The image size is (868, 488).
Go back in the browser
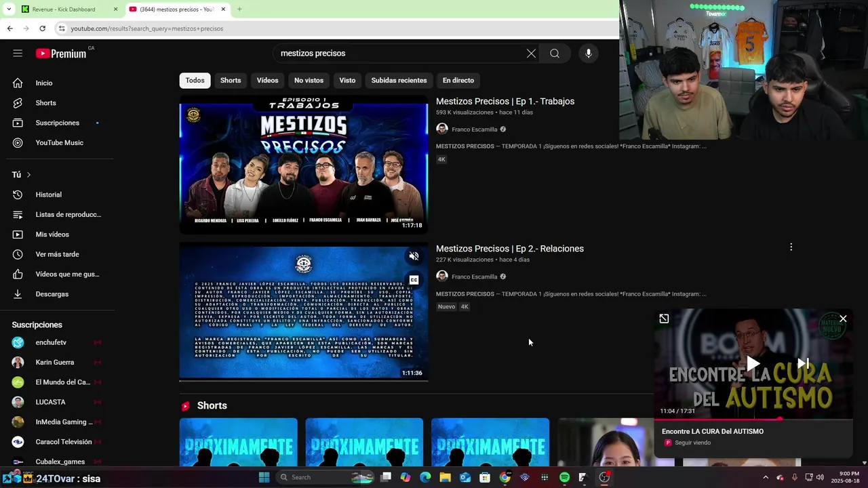pyautogui.click(x=9, y=28)
